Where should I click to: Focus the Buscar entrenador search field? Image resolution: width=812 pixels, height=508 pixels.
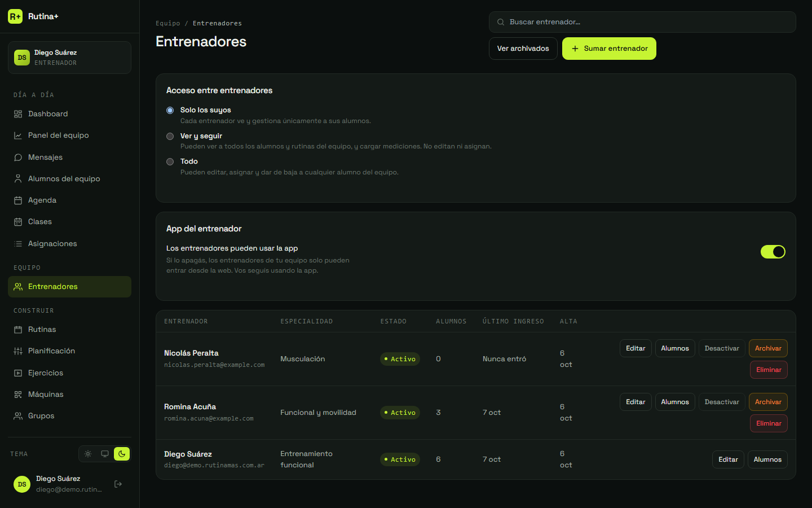pyautogui.click(x=642, y=22)
